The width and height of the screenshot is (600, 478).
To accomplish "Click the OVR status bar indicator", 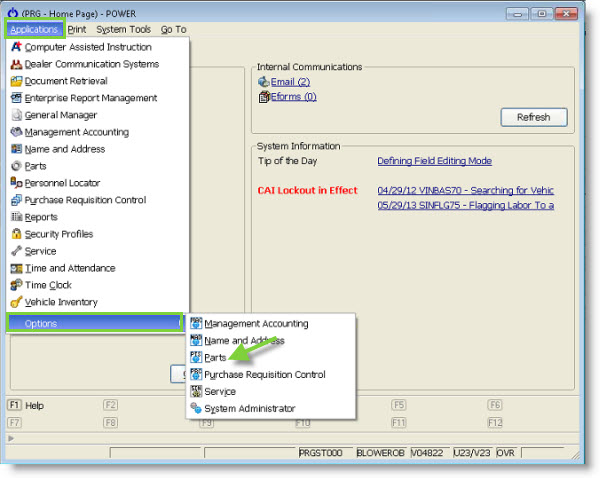I will (505, 453).
